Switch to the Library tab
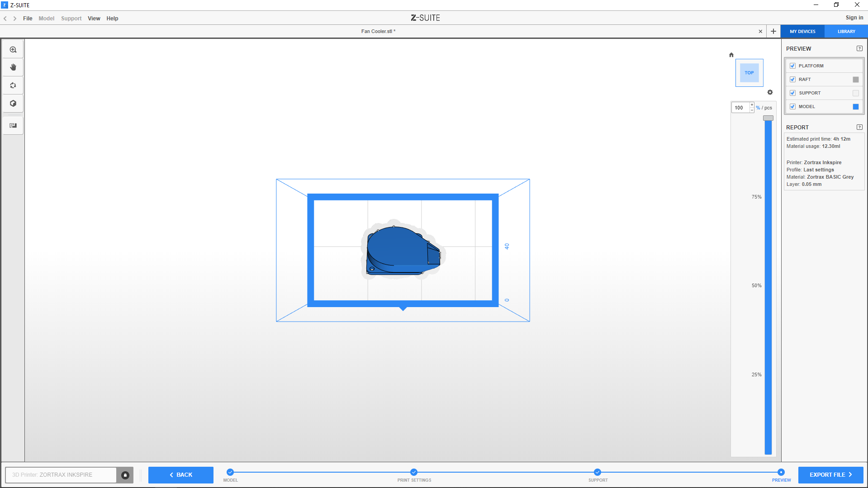The image size is (868, 488). click(846, 32)
